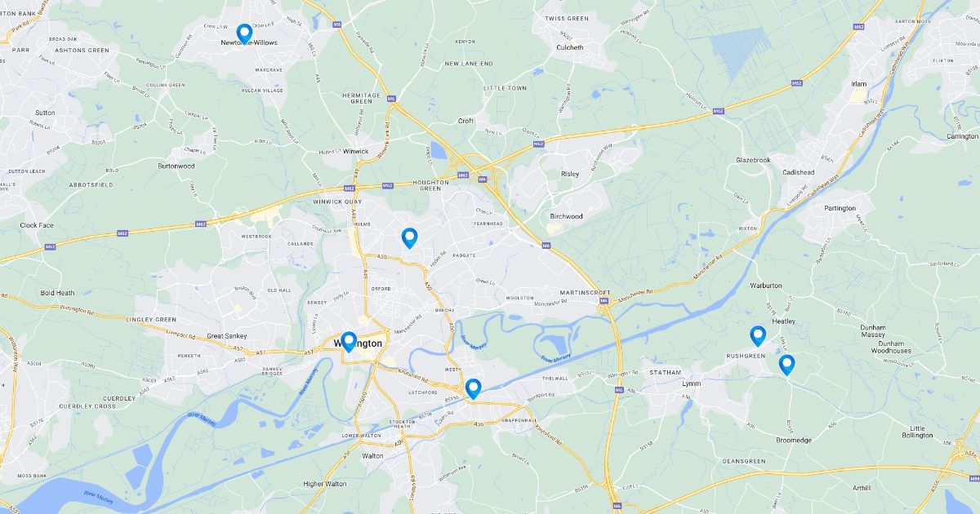Select the blue pin on the Warrington label
This screenshot has width=980, height=514.
[349, 342]
